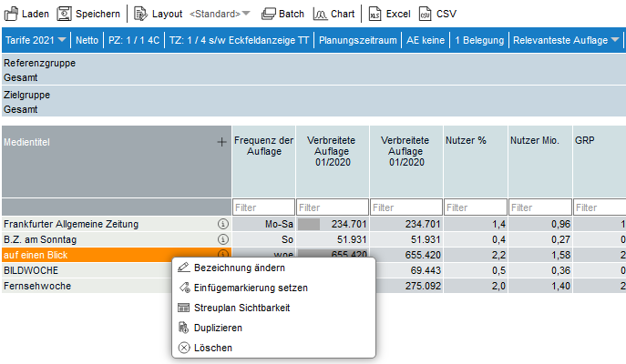Export table to Excel
Screen dimensions: 626x364
(x=375, y=15)
